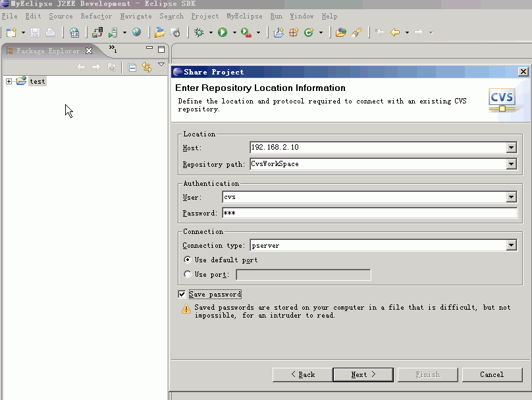This screenshot has width=532, height=400.
Task: Open the File menu
Action: click(x=9, y=16)
